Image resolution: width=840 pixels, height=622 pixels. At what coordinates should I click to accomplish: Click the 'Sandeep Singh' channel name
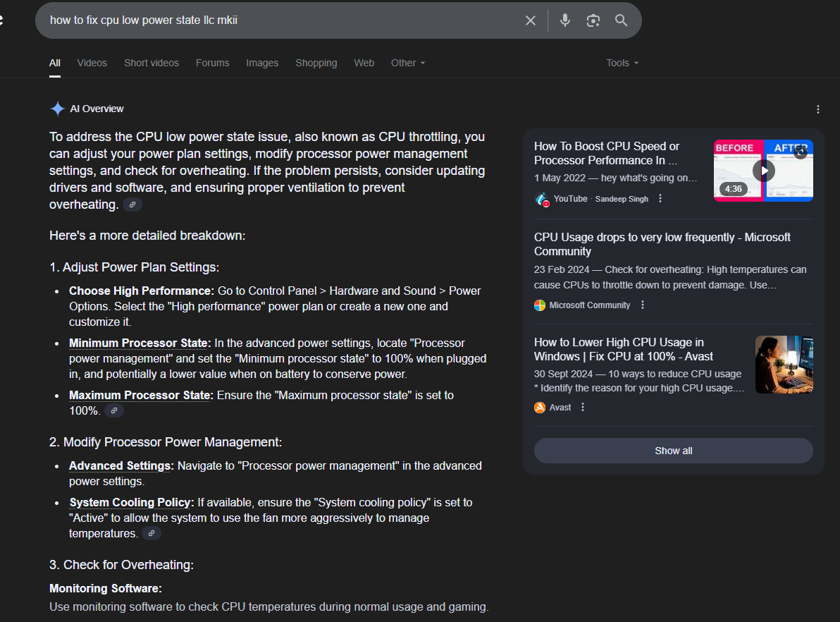(622, 199)
